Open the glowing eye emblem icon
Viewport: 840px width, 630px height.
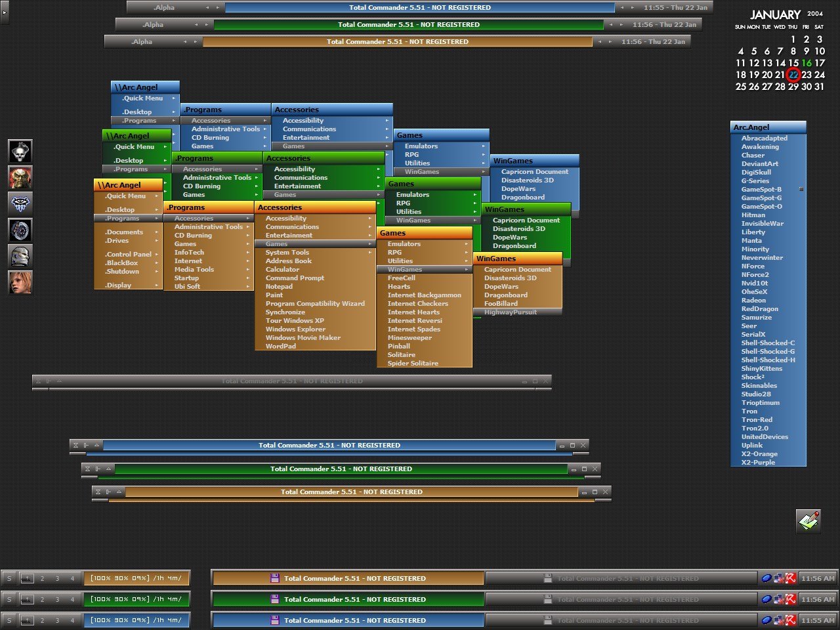20,203
